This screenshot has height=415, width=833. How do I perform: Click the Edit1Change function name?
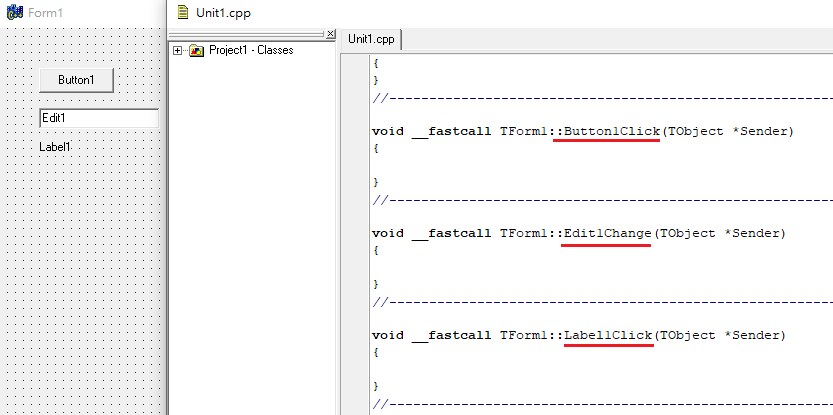coord(607,233)
